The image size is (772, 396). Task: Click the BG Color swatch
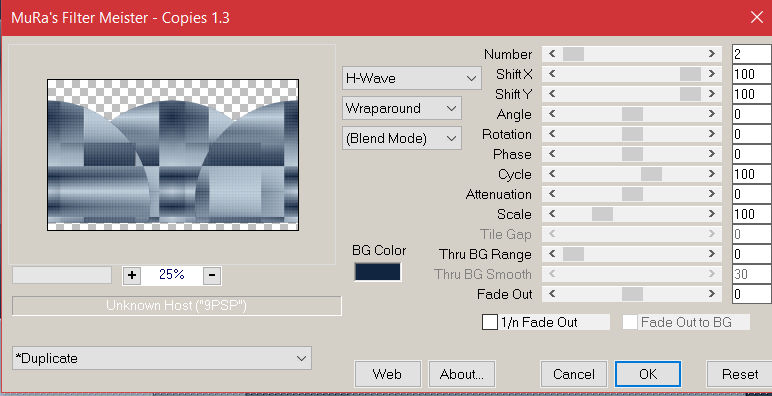click(378, 272)
